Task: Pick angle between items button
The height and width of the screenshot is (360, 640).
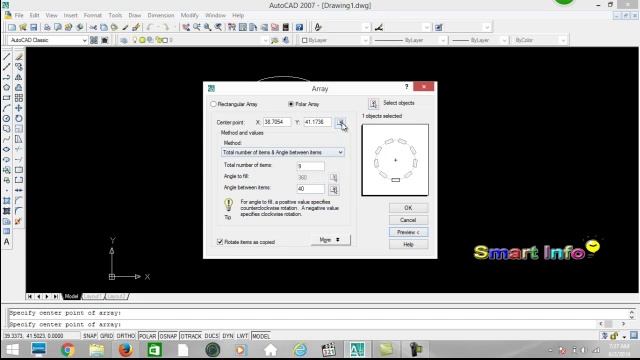Action: pyautogui.click(x=333, y=189)
